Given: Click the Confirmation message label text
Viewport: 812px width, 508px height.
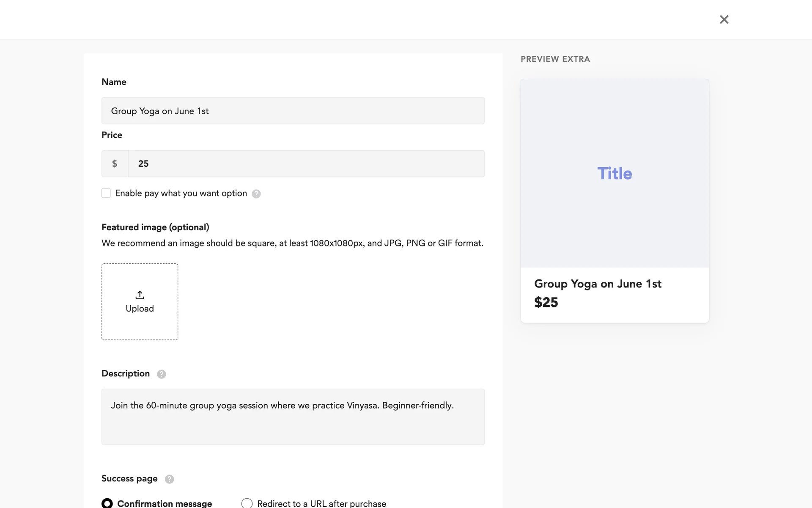Looking at the screenshot, I should pyautogui.click(x=165, y=503).
